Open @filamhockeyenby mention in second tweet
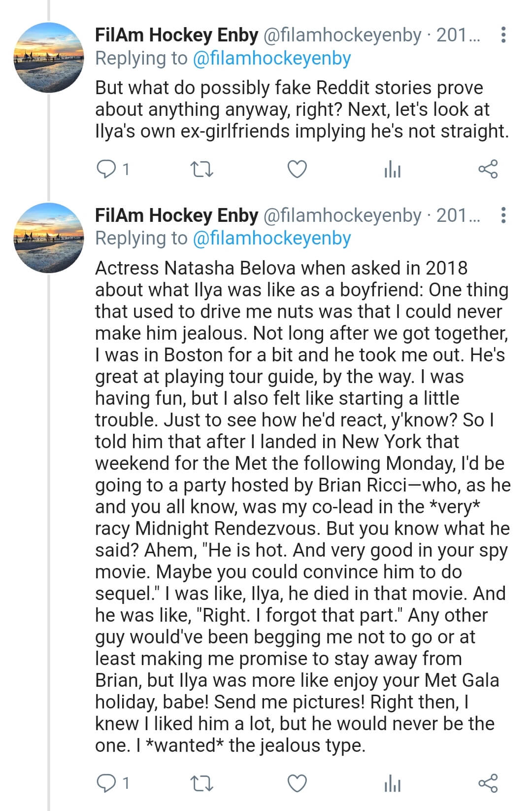Screen dimensions: 532x811 click(x=272, y=239)
